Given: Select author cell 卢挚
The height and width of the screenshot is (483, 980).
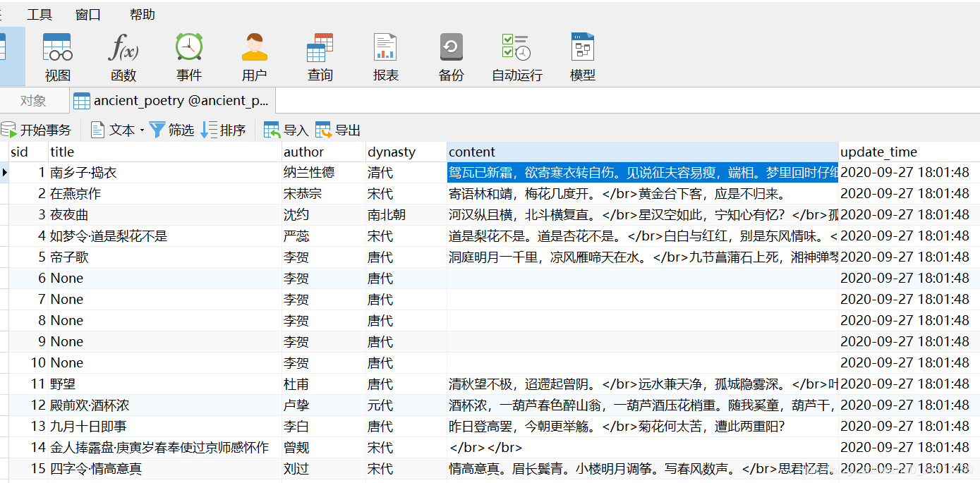Looking at the screenshot, I should tap(324, 405).
